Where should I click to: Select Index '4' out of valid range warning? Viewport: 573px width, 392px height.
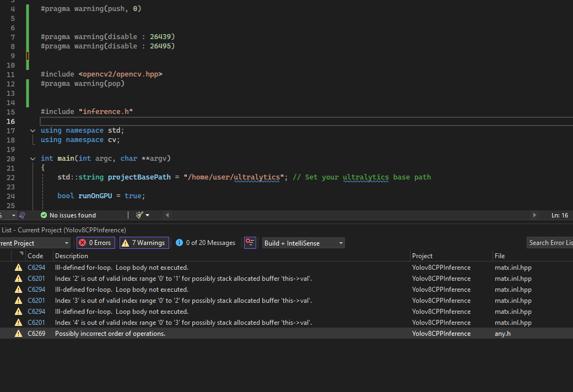click(x=286, y=323)
